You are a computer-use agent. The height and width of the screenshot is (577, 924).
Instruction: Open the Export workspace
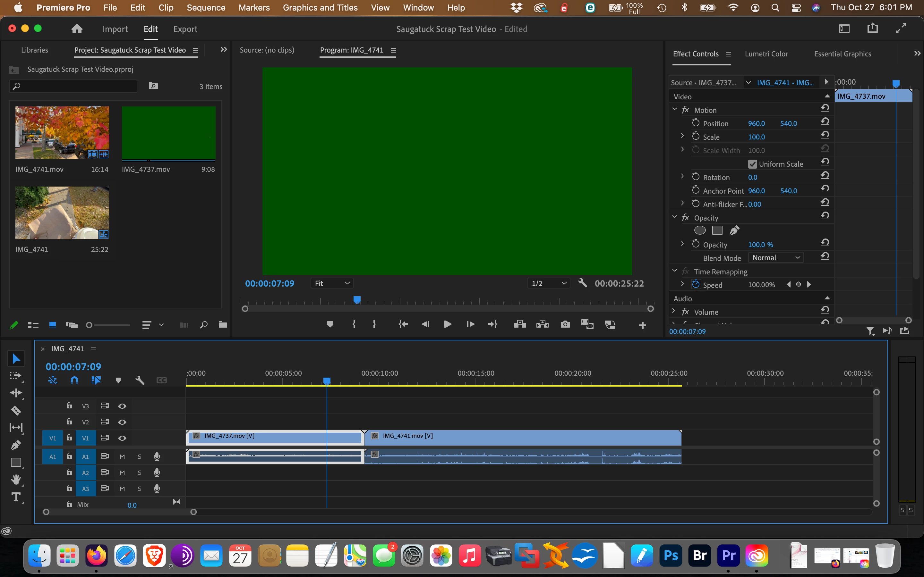(x=185, y=29)
